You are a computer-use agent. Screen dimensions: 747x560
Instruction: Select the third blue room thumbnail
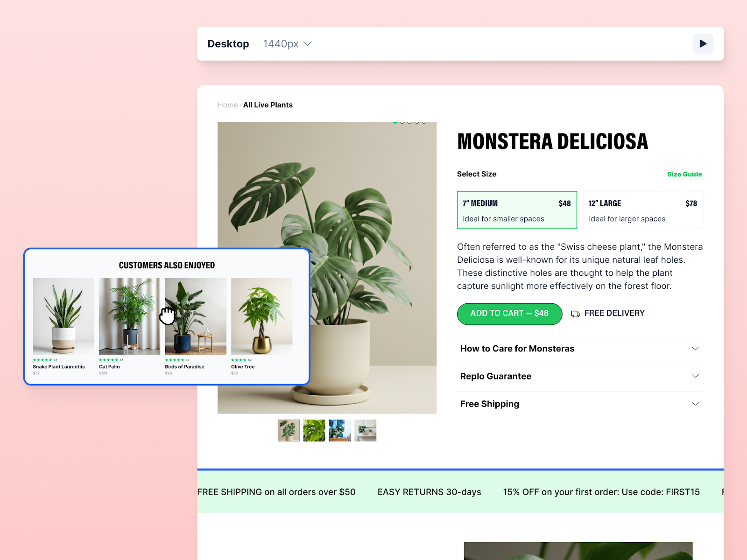(340, 430)
